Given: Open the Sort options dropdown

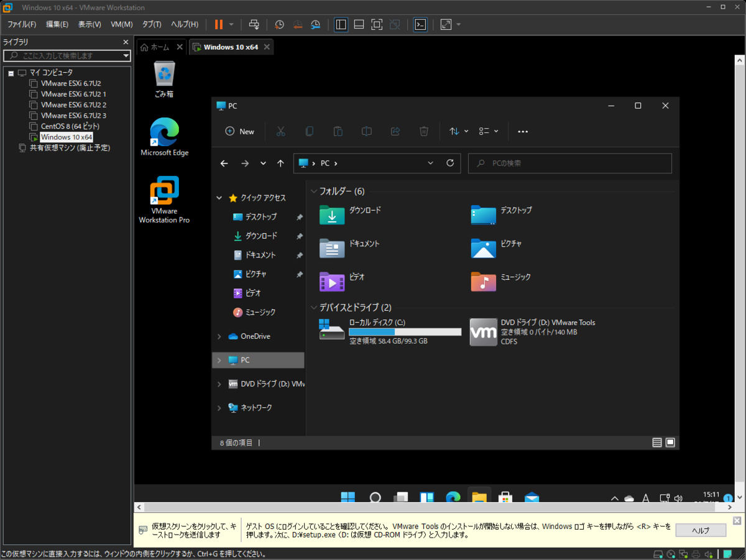Looking at the screenshot, I should tap(459, 131).
